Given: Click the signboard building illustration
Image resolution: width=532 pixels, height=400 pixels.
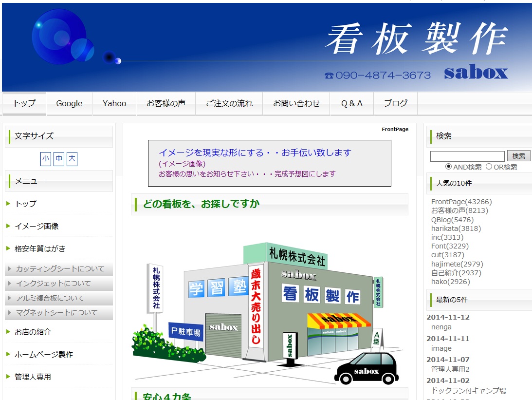Looking at the screenshot, I should (x=268, y=313).
